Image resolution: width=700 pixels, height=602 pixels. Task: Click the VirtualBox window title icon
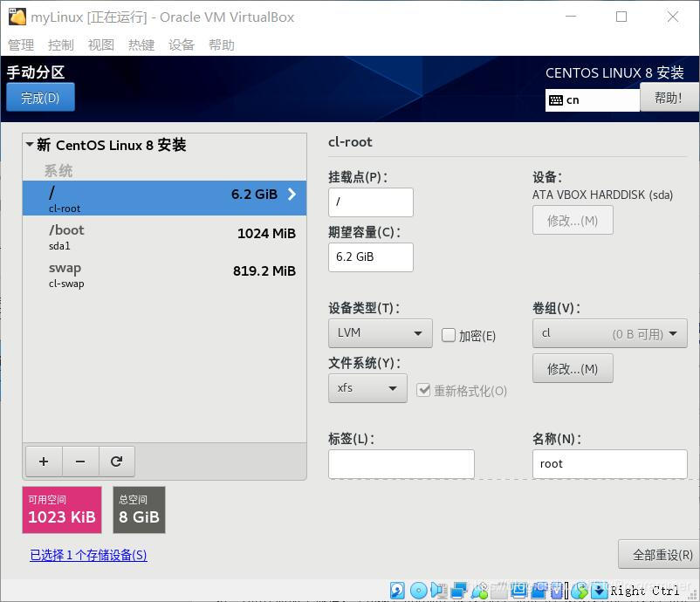tap(17, 17)
